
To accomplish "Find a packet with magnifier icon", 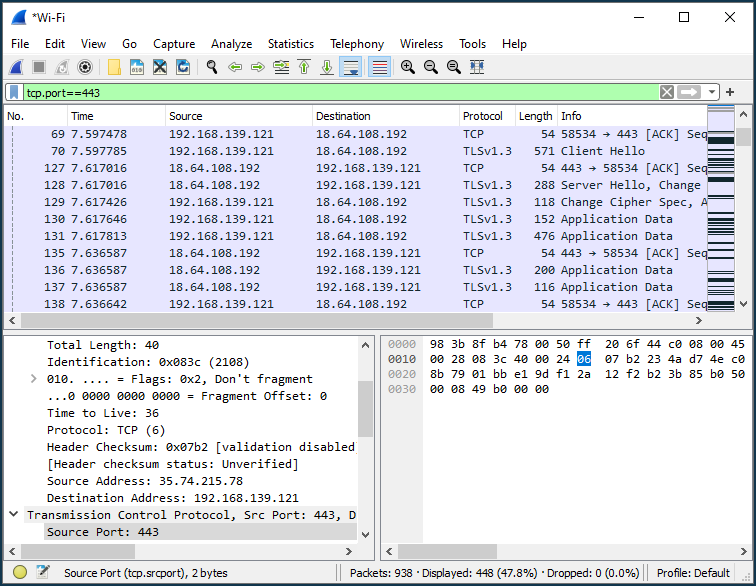I will pos(212,67).
